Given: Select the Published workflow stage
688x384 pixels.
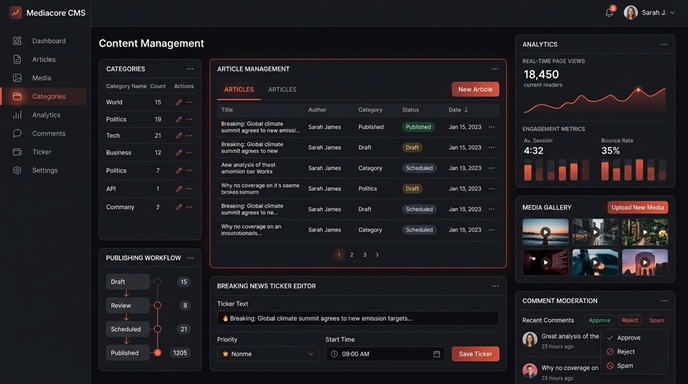Looking at the screenshot, I should 128,353.
